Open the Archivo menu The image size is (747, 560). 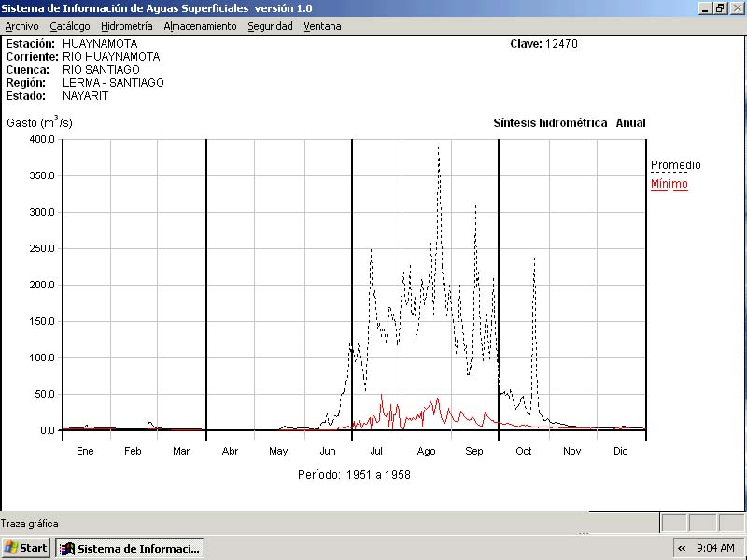[22, 26]
